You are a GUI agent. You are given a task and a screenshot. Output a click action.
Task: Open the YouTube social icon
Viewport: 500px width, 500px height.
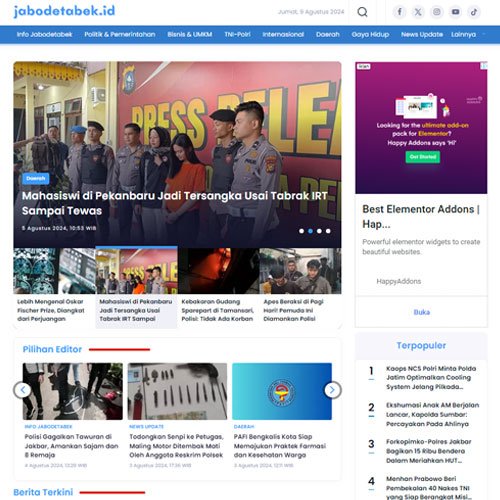(455, 12)
